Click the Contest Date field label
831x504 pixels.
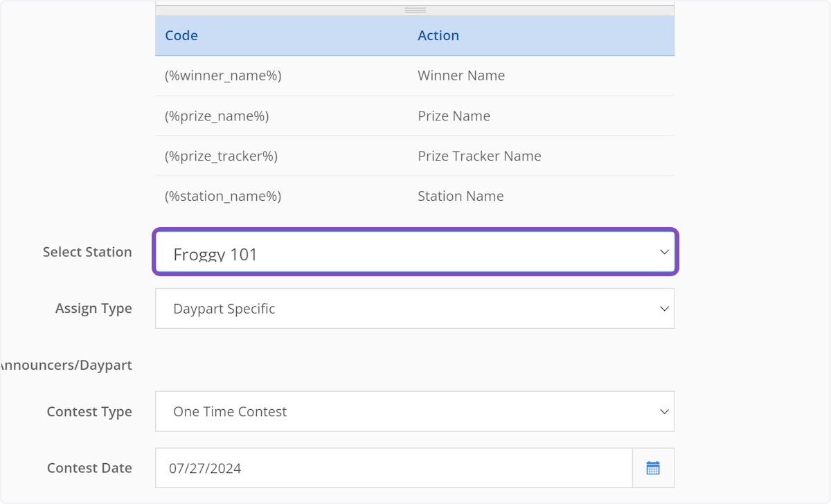89,468
